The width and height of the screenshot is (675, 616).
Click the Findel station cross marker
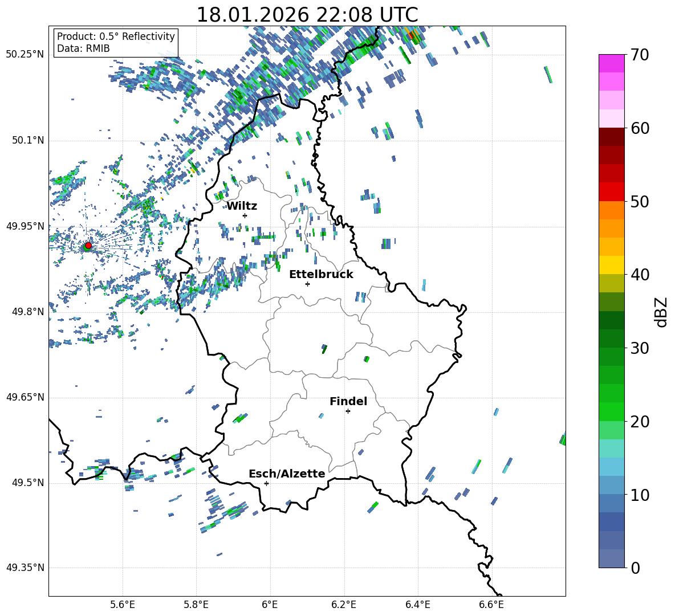click(348, 411)
